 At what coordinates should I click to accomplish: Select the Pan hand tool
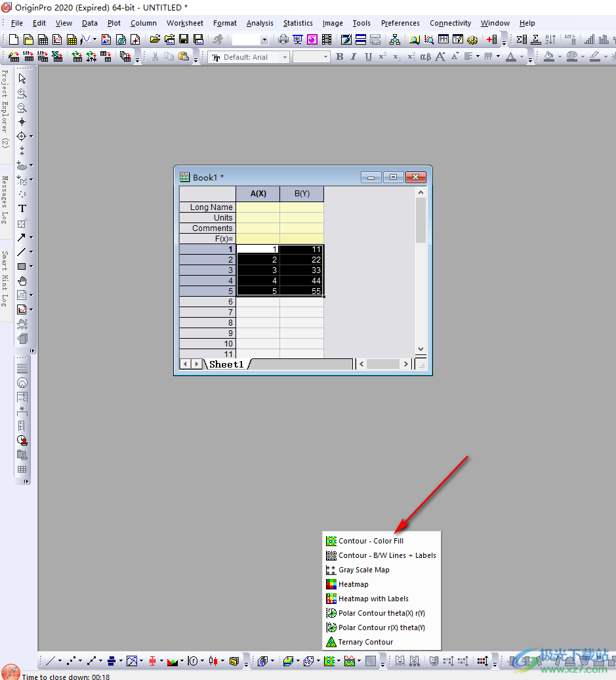[22, 281]
